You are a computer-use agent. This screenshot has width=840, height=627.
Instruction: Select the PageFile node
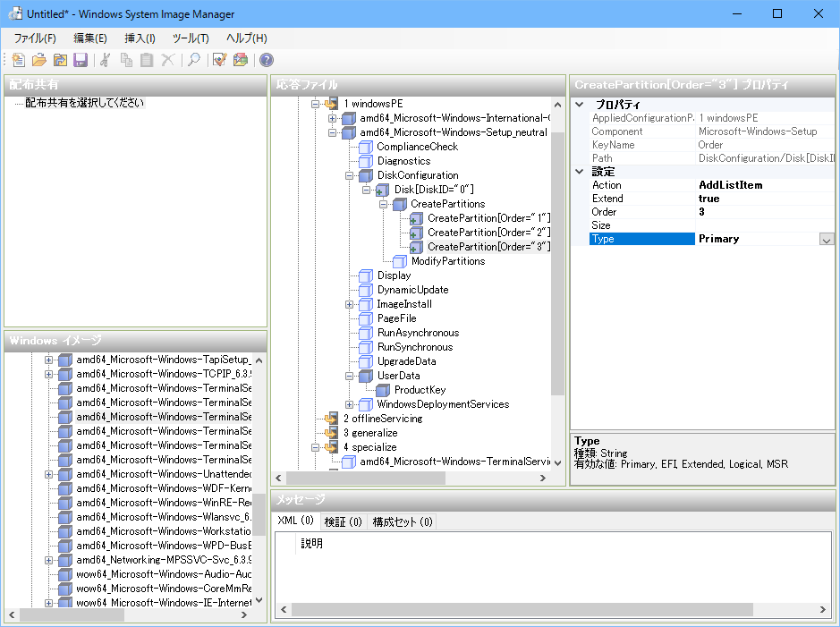pyautogui.click(x=397, y=318)
